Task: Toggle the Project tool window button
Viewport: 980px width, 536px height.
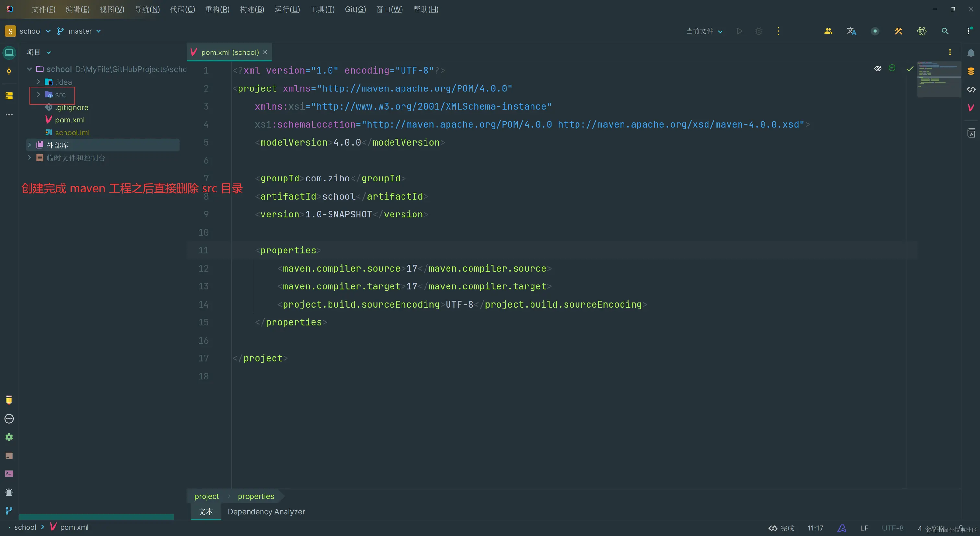Action: (x=9, y=52)
